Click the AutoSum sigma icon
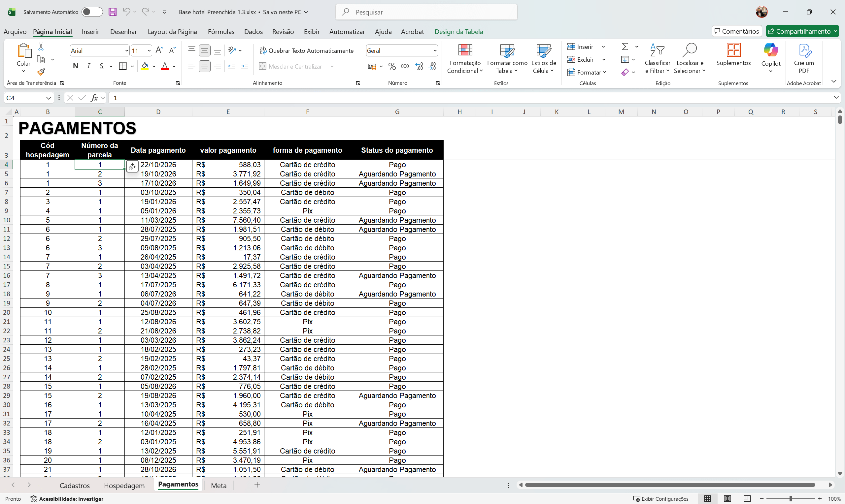Screen dimensions: 845x504 [625, 47]
